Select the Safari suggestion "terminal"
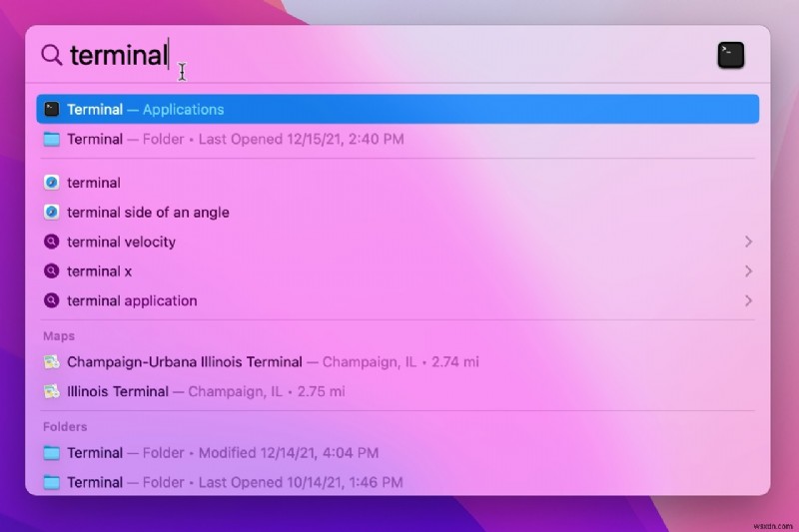799x532 pixels. tap(398, 183)
